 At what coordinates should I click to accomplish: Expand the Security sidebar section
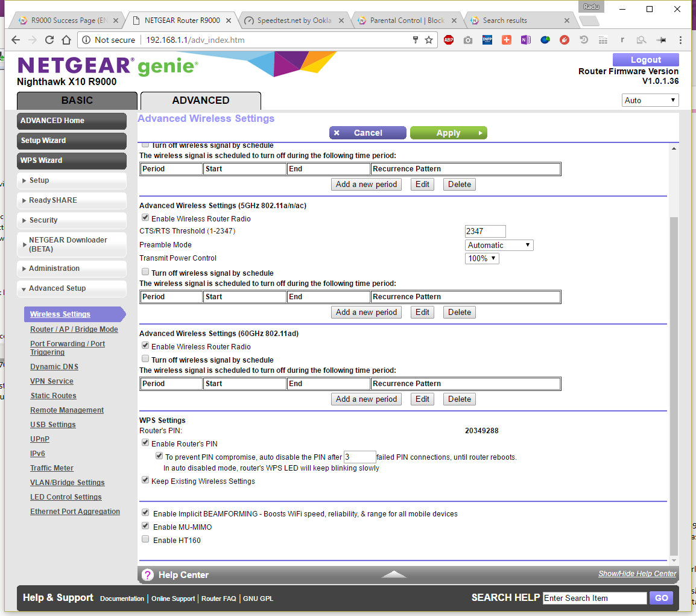[72, 220]
